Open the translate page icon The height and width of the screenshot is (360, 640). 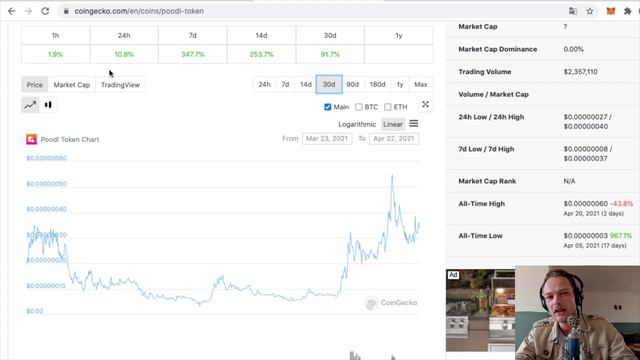(573, 11)
